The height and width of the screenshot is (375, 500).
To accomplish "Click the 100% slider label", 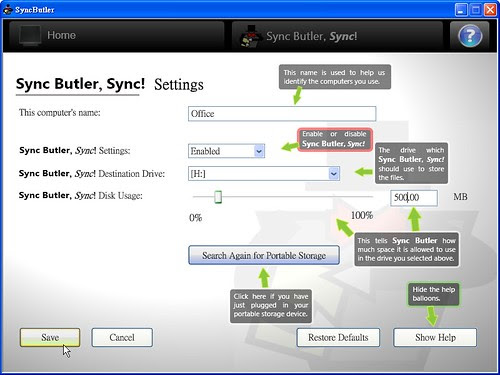I will pyautogui.click(x=362, y=215).
